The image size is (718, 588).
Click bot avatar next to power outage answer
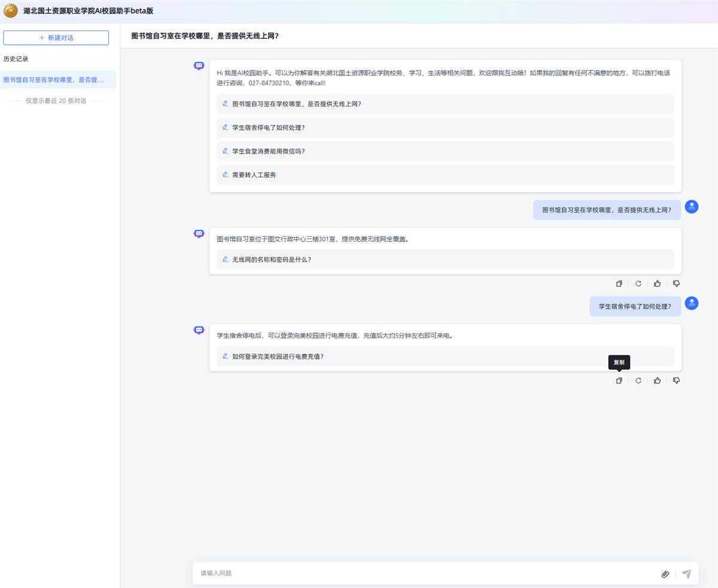[199, 330]
